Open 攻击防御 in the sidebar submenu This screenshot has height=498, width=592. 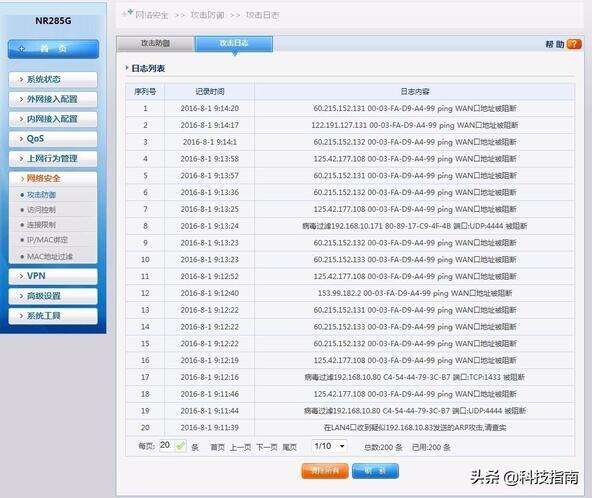click(41, 195)
